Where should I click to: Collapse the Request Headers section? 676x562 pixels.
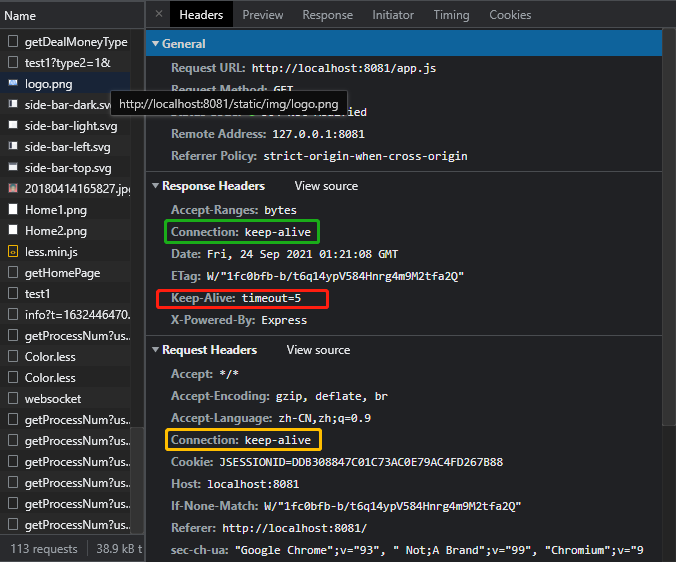155,350
